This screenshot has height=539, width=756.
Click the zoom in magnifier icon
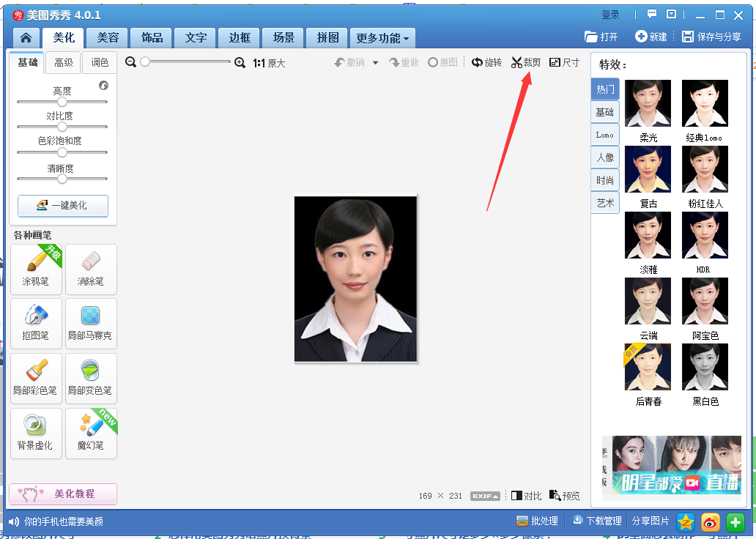[240, 63]
